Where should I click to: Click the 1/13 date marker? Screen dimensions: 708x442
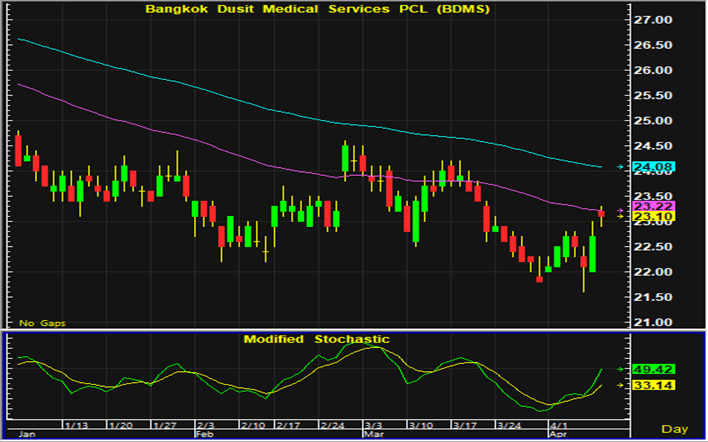[76, 425]
